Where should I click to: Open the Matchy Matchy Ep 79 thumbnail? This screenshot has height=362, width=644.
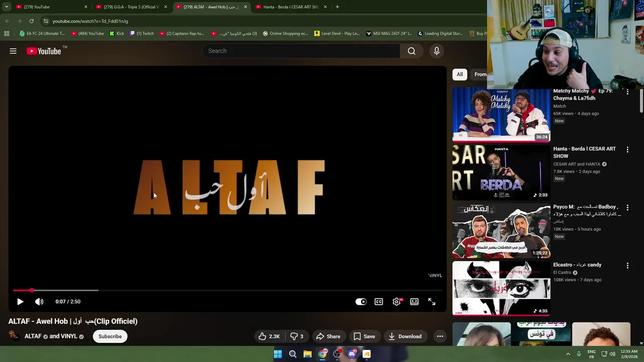[x=501, y=115]
